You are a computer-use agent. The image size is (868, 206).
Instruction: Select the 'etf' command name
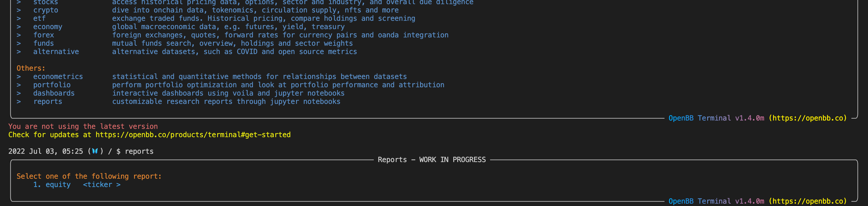[x=39, y=18]
